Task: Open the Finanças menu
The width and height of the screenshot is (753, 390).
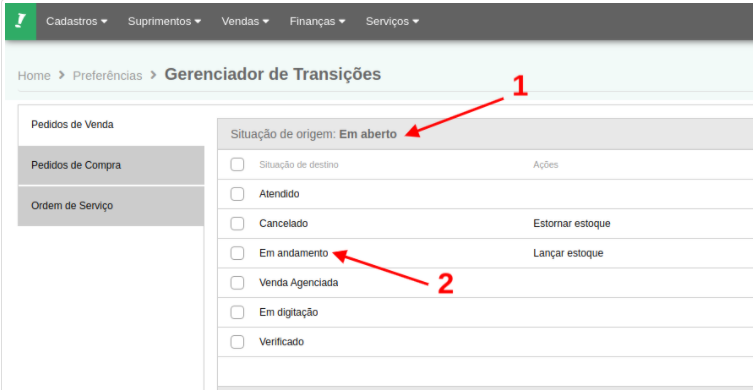Action: [x=317, y=21]
